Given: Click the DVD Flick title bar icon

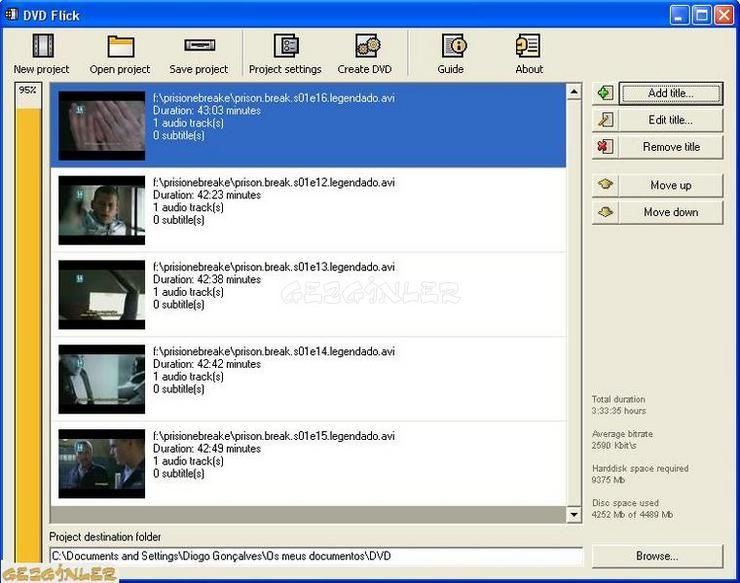Looking at the screenshot, I should (11, 15).
